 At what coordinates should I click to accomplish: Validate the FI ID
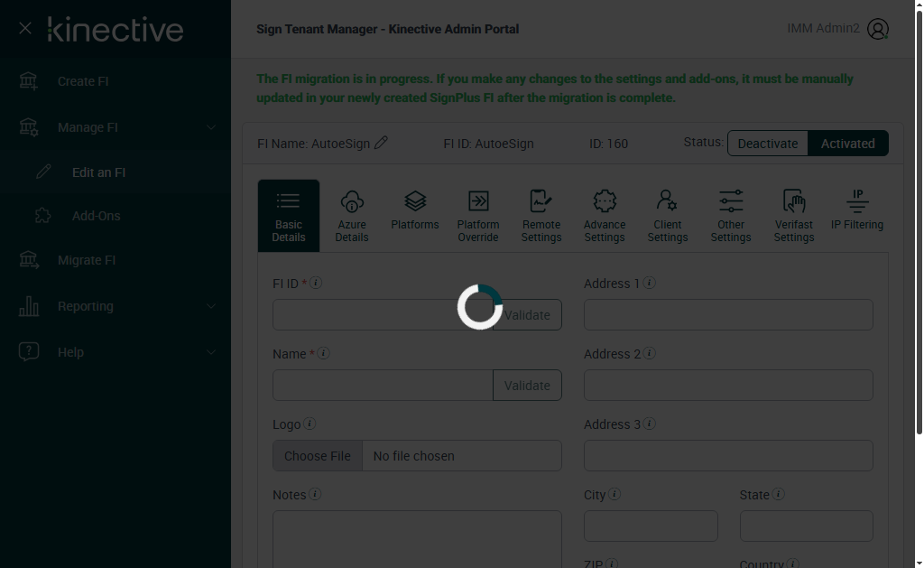(527, 315)
